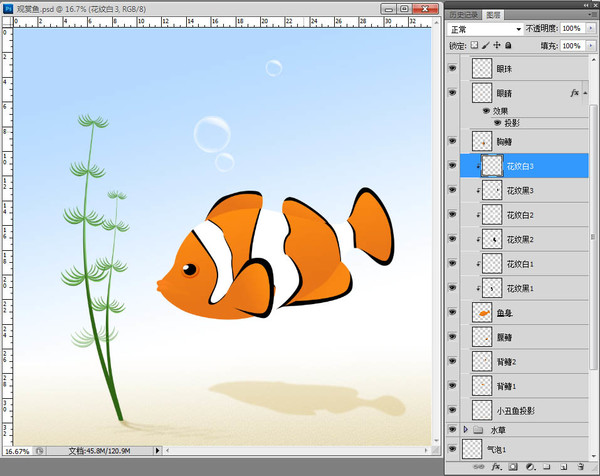Image resolution: width=600 pixels, height=476 pixels.
Task: Open the blend mode dropdown showing 正常
Action: click(485, 29)
